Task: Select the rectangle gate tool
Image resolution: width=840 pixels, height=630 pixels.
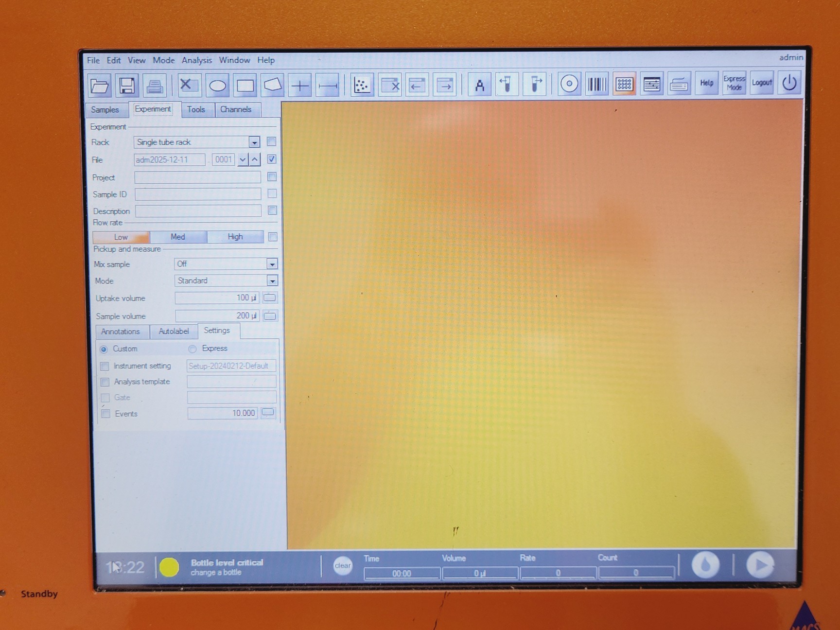Action: tap(245, 85)
